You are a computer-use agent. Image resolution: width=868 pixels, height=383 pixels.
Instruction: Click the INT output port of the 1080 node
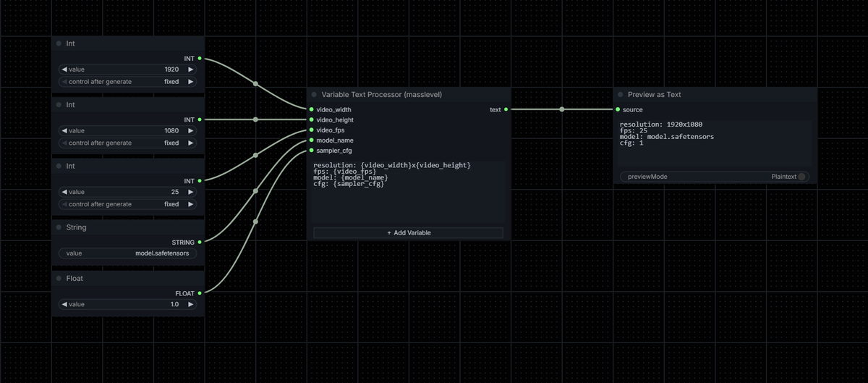[x=199, y=119]
